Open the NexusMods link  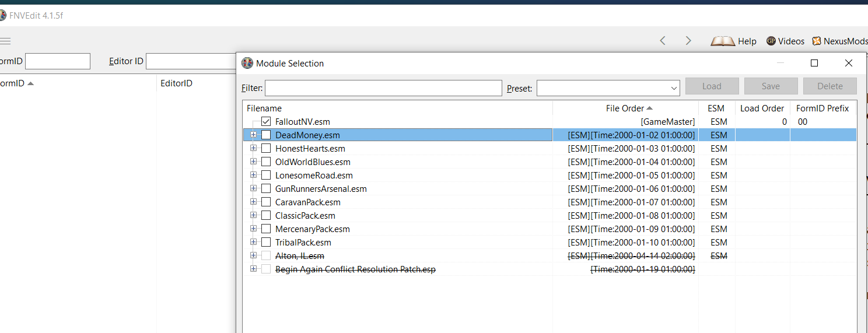839,41
